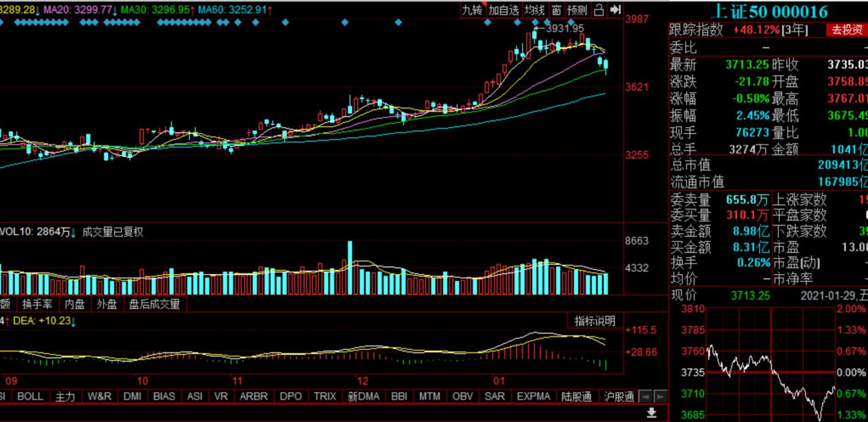
Task: Select the 主力 indicator tab
Action: [65, 396]
